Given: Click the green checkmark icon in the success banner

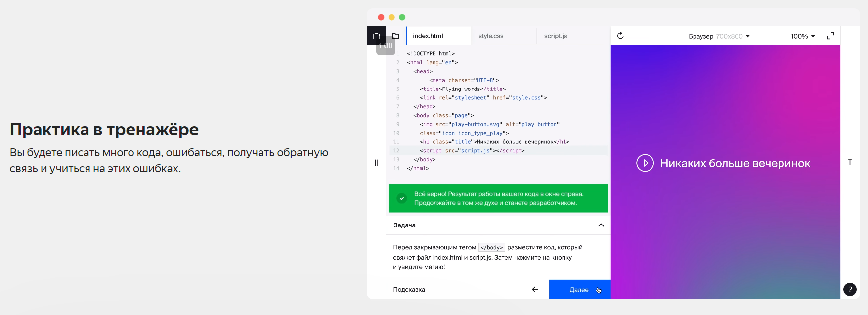Looking at the screenshot, I should point(402,198).
